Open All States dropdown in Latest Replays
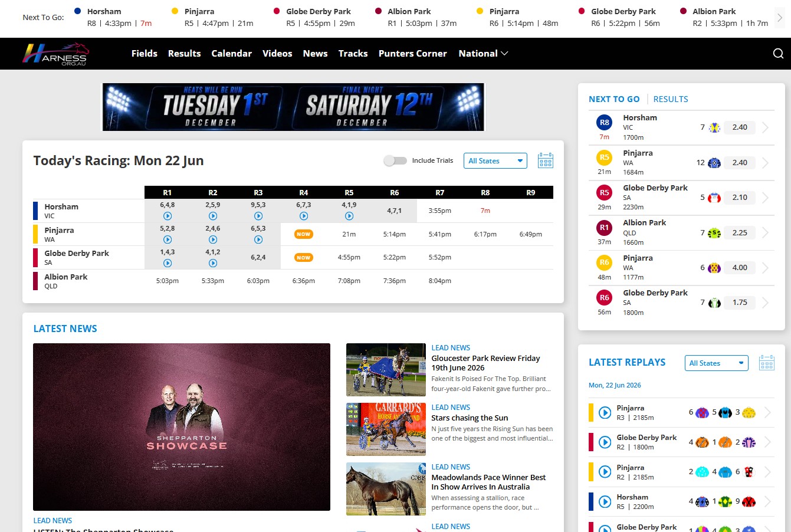 717,363
